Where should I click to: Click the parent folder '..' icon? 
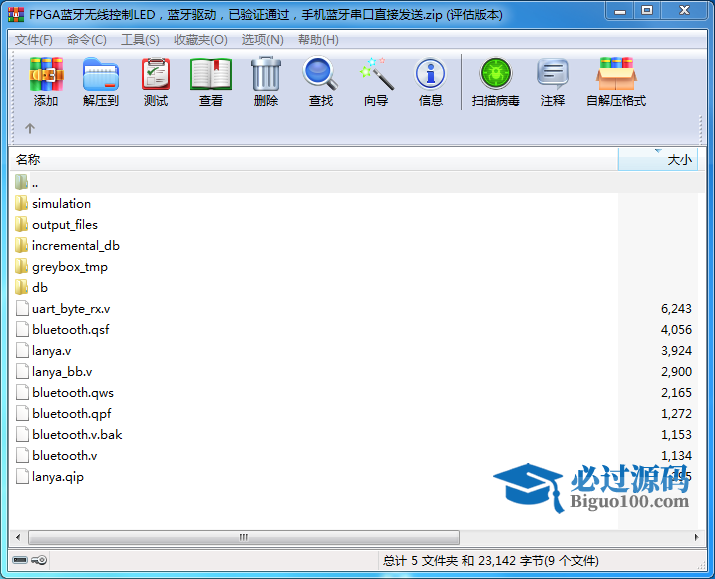21,182
